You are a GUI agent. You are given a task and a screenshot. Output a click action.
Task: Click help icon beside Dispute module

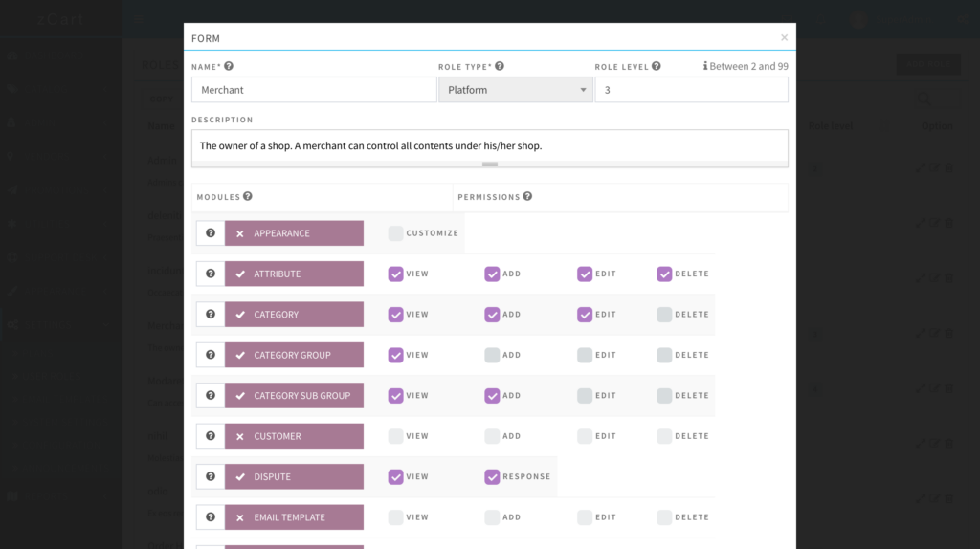(210, 476)
